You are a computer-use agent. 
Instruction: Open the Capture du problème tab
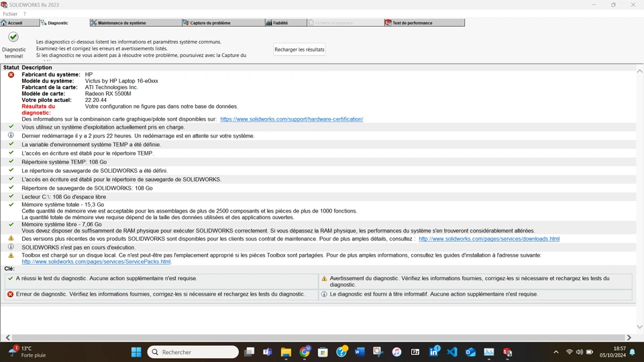[x=223, y=23]
